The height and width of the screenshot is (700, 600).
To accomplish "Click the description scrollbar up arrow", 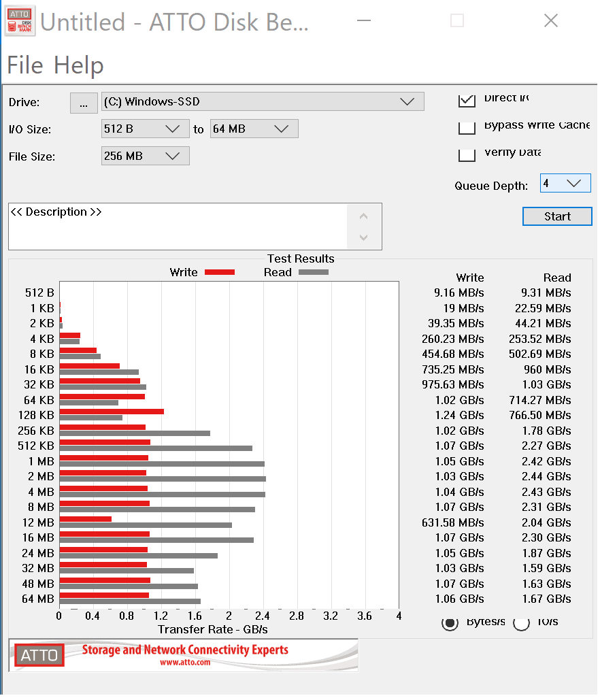I will pyautogui.click(x=364, y=216).
